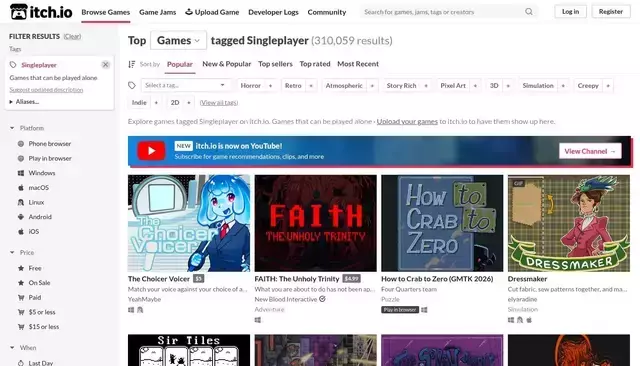Sort by New & Popular
Image resolution: width=640 pixels, height=366 pixels.
227,64
